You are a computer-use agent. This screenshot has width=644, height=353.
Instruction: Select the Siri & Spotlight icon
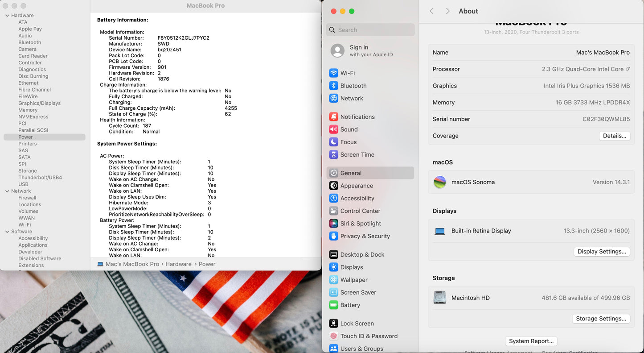333,224
